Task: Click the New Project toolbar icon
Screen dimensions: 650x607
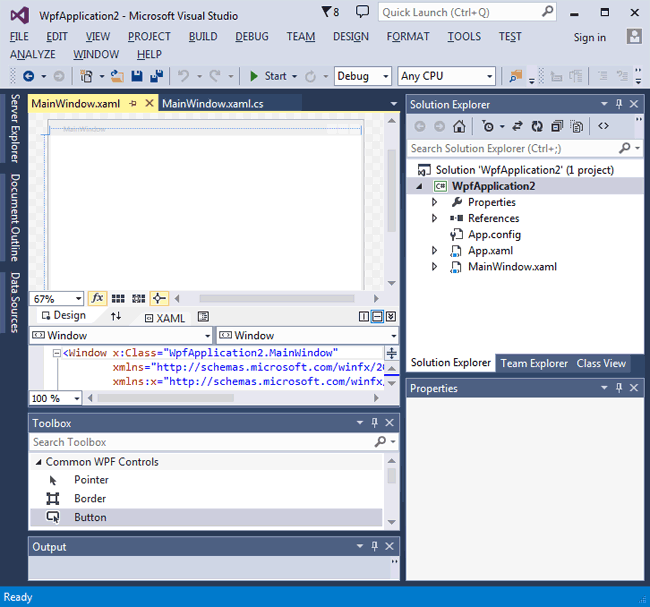Action: pyautogui.click(x=86, y=76)
